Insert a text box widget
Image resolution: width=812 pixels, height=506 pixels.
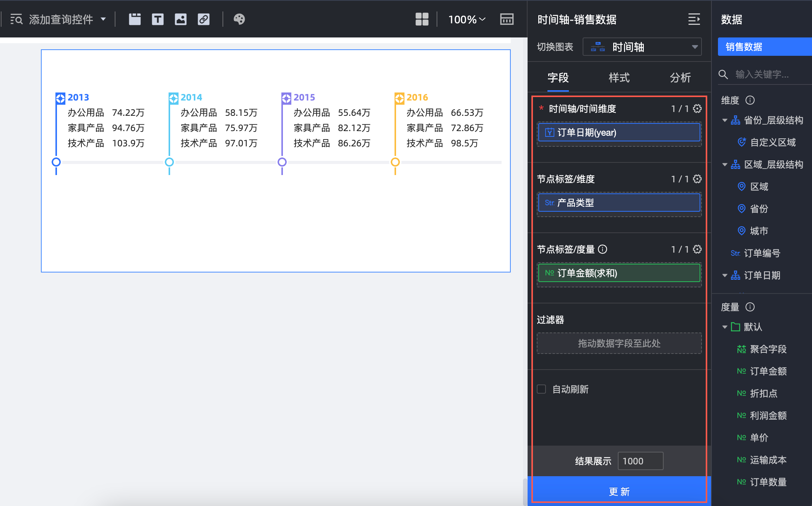coord(158,19)
